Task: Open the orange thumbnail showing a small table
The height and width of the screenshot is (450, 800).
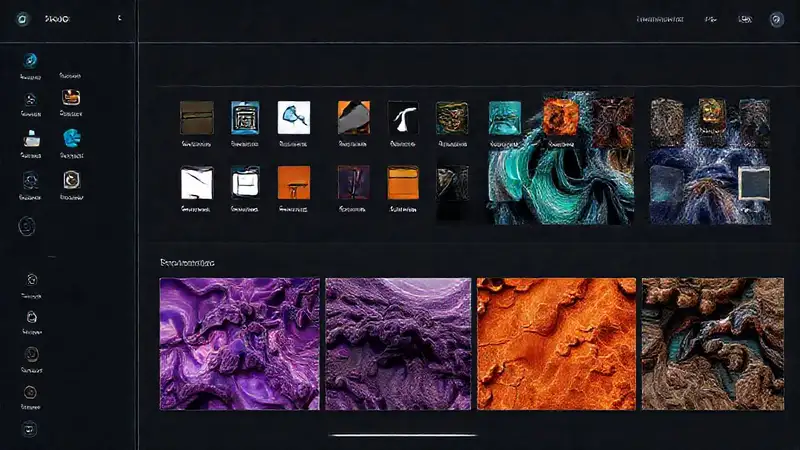Action: (293, 183)
